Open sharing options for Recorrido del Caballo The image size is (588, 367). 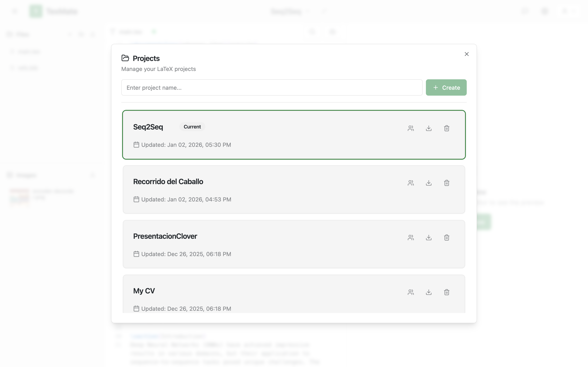point(411,183)
